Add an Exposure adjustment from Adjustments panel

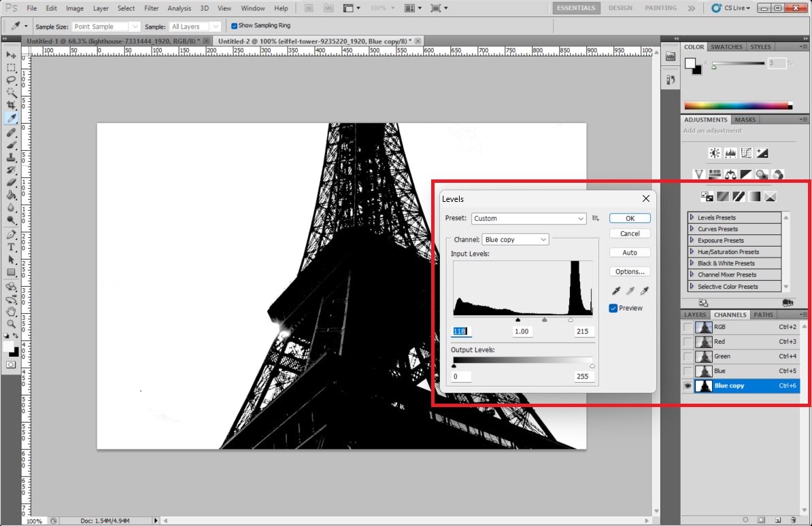click(x=762, y=153)
